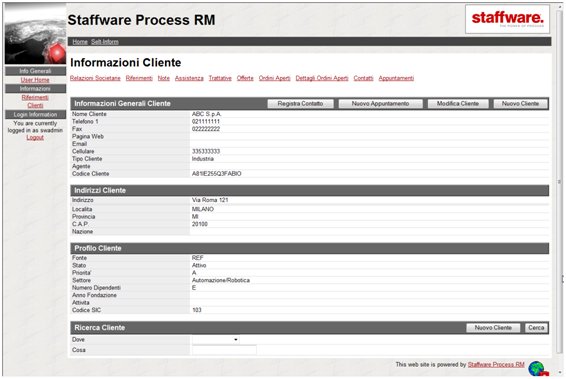Open the Appuntamenti section link
Viewport: 566px width, 379px height.
396,78
